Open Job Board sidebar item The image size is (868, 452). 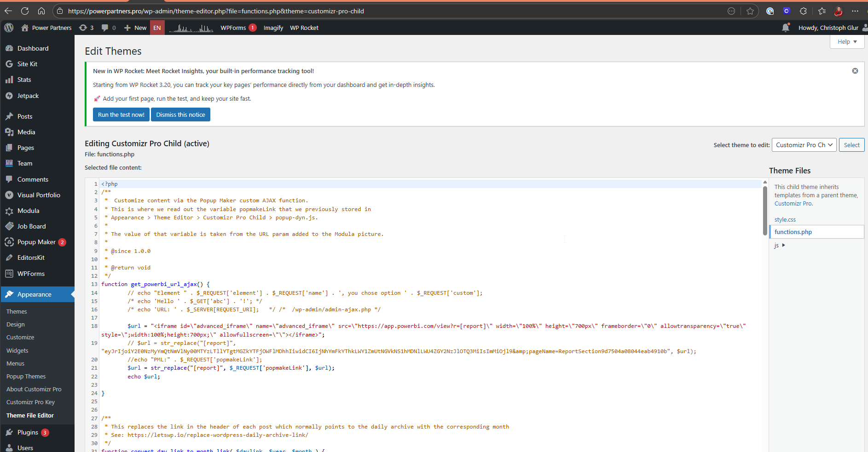[37, 226]
